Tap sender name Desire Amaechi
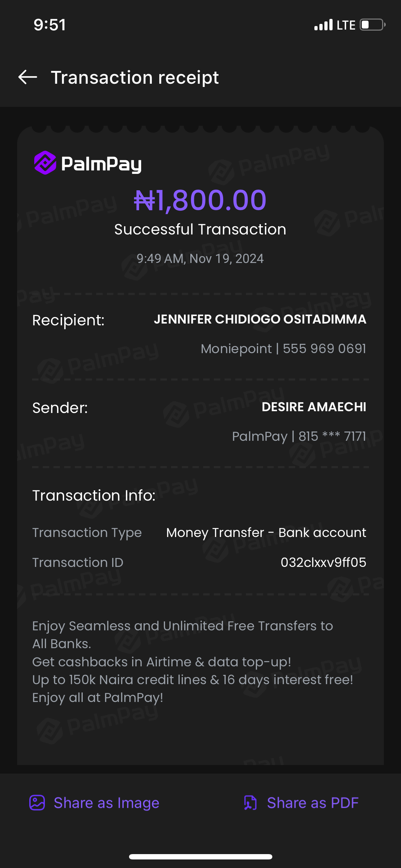Viewport: 401px width, 868px height. coord(314,407)
